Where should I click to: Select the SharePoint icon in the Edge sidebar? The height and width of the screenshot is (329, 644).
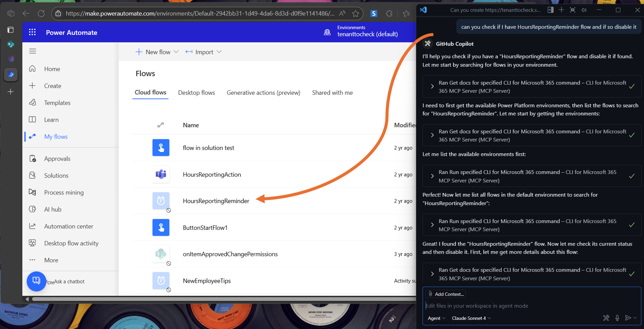pos(11,44)
